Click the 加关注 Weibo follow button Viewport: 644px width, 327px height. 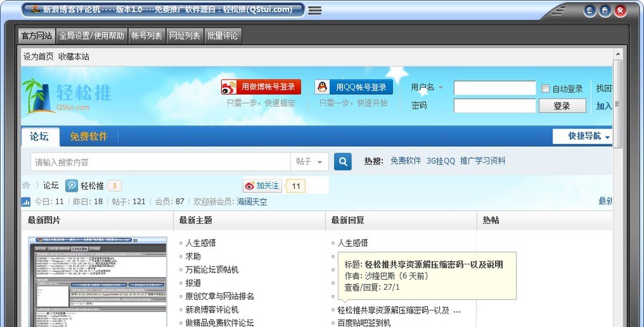[x=262, y=186]
